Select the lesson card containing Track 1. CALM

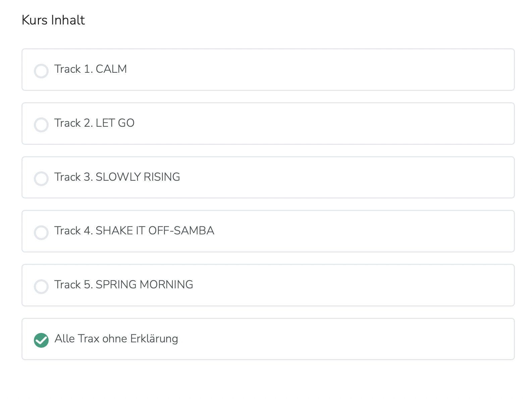[268, 70]
